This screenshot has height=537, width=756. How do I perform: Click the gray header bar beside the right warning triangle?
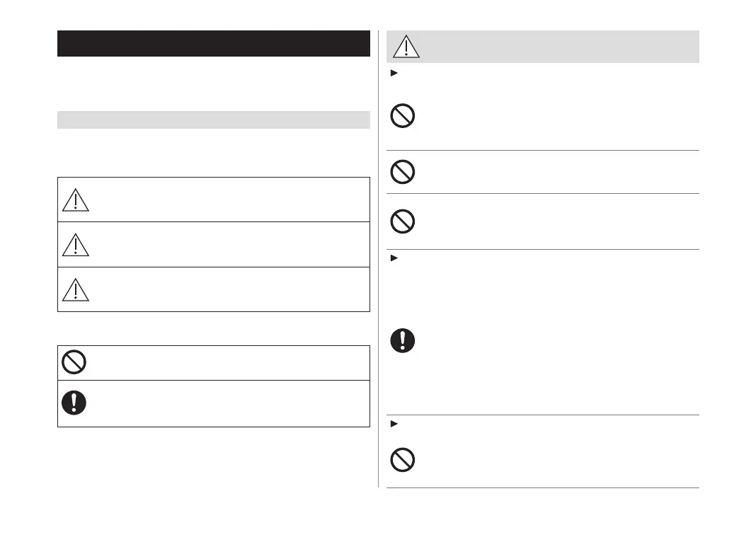559,47
